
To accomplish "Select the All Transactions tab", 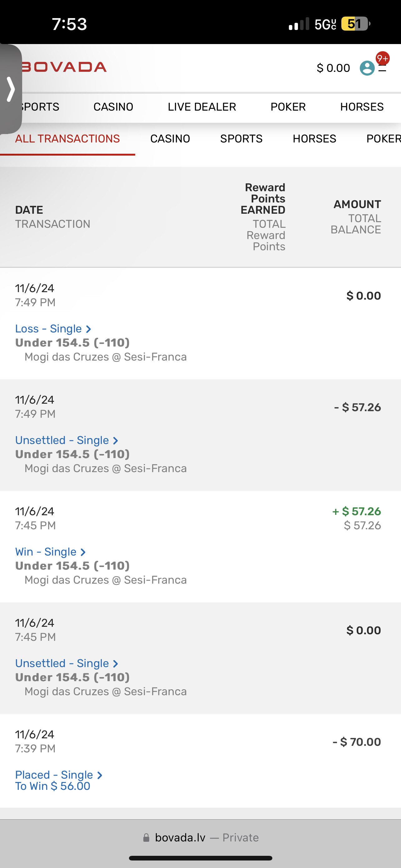I will coord(67,139).
